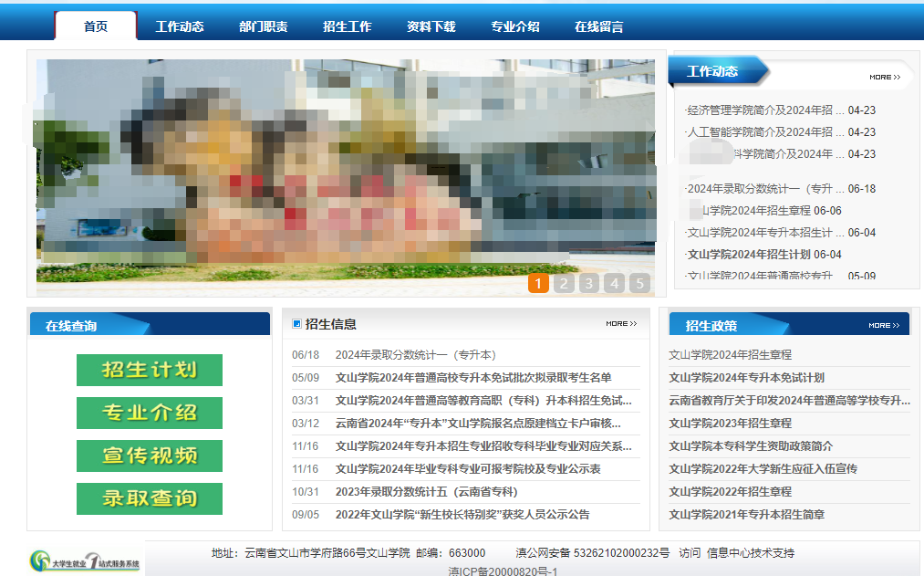Open the 部门职责 menu item
The height and width of the screenshot is (576, 924).
coord(263,26)
